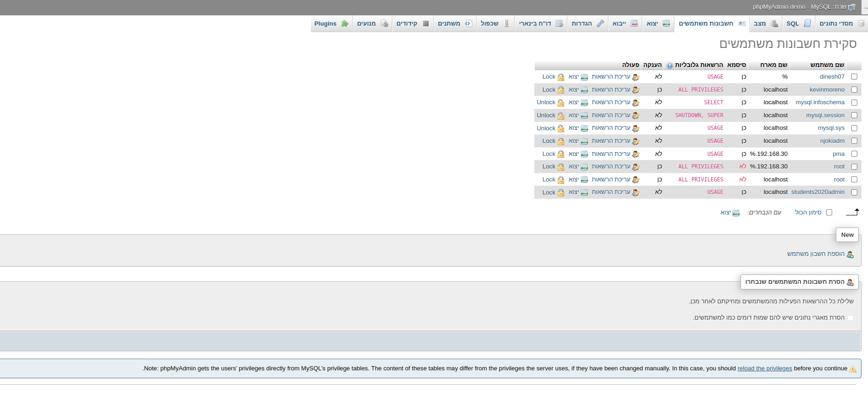The image size is (868, 395).
Task: Open the מסדי נתונים (Databases) tab
Action: [842, 24]
